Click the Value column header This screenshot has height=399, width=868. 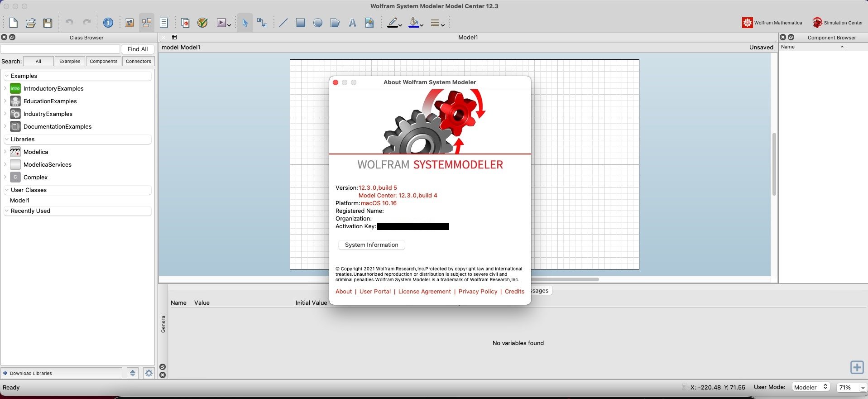tap(202, 303)
